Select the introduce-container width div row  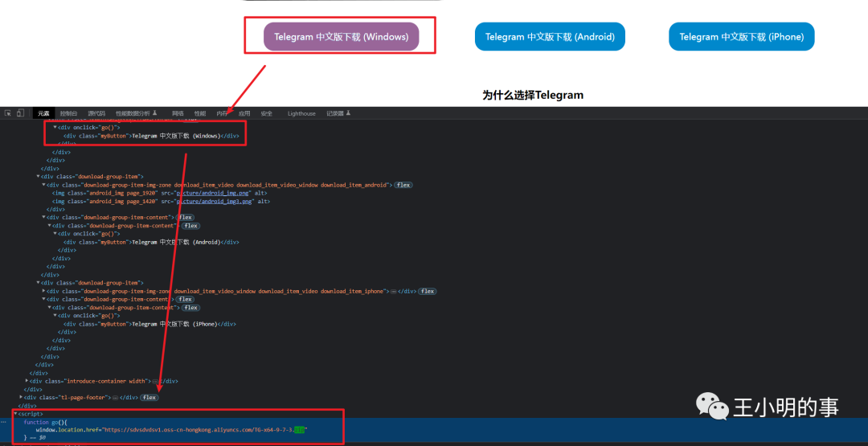104,381
